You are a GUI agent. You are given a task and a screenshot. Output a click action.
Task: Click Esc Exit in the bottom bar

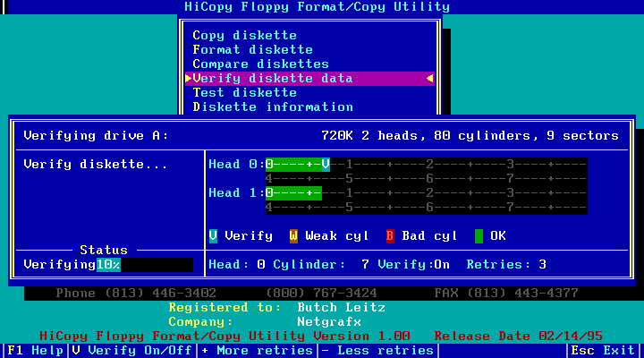[603, 351]
